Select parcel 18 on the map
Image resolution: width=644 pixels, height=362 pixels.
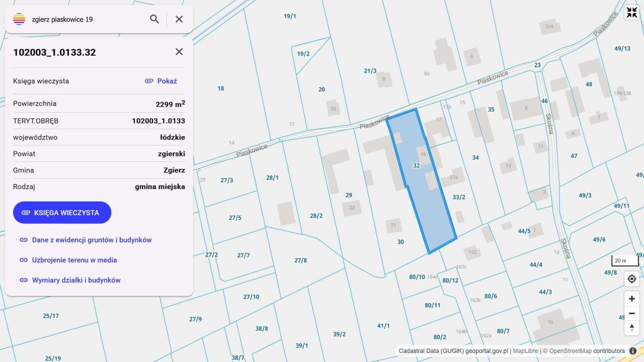[x=220, y=88]
